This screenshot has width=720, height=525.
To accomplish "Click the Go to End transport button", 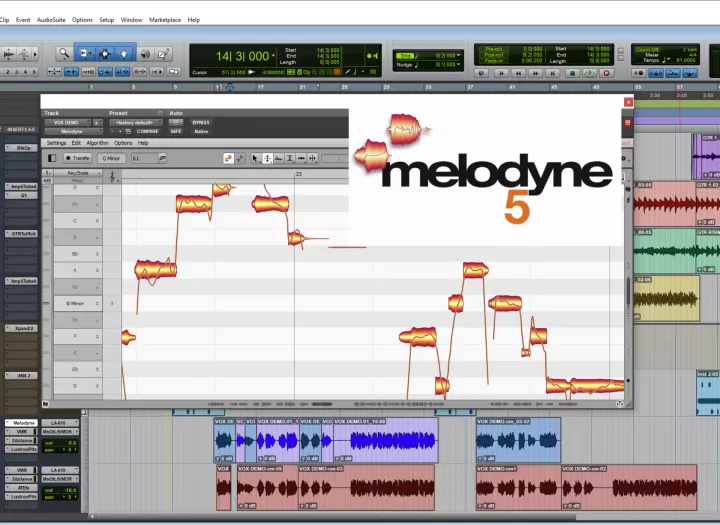I will pyautogui.click(x=553, y=73).
